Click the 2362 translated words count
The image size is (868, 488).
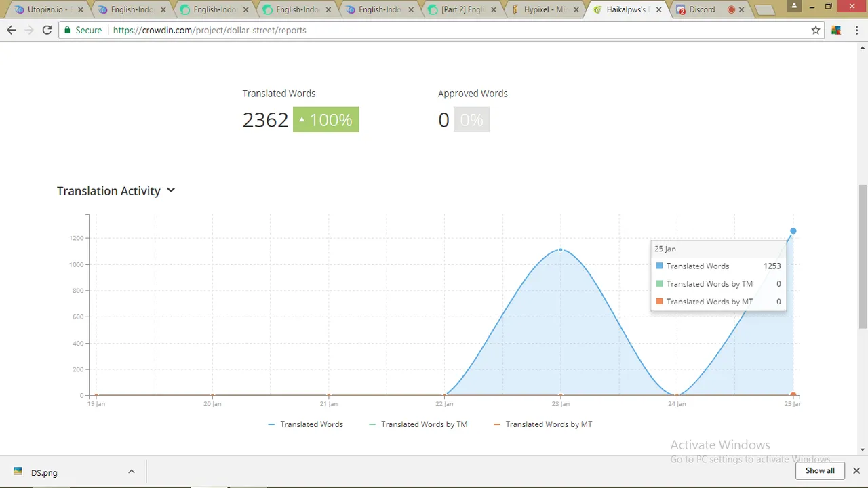pos(265,120)
